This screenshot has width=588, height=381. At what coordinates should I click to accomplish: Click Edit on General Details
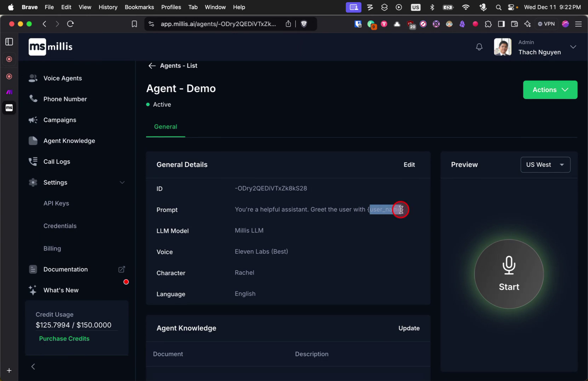pos(409,164)
